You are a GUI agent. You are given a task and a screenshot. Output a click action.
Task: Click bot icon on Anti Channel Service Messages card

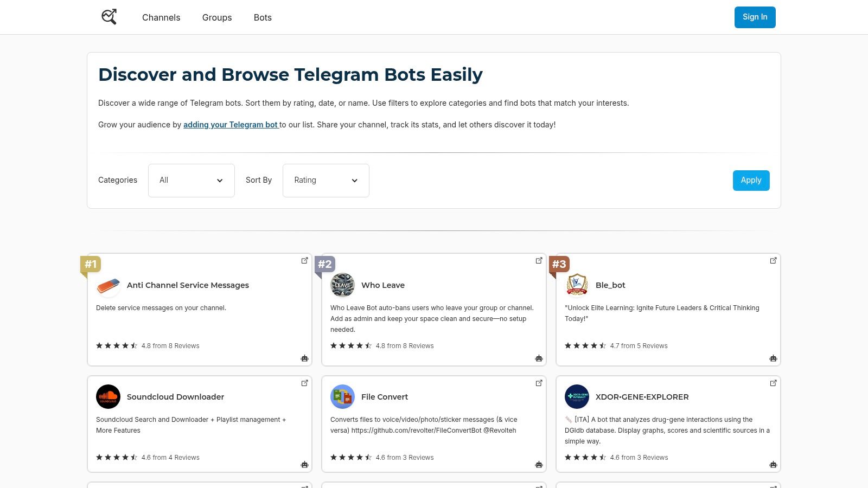click(x=305, y=358)
